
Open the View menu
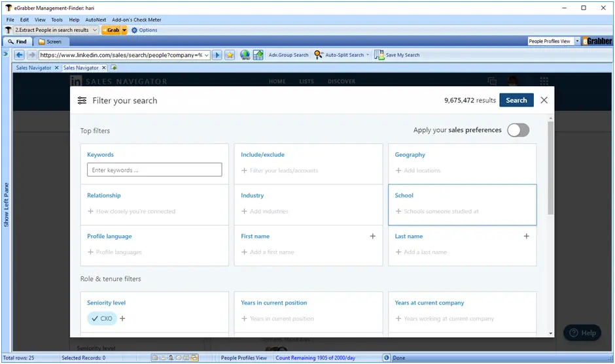(x=40, y=20)
